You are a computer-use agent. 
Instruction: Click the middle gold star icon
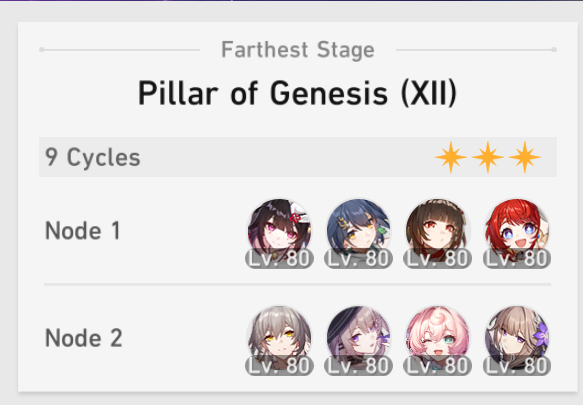tap(488, 157)
